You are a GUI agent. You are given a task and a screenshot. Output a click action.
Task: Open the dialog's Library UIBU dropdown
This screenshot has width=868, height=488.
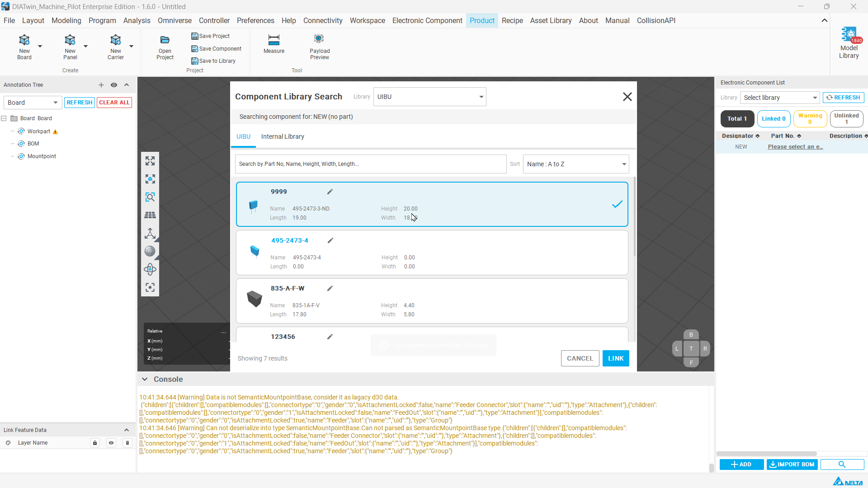pyautogui.click(x=430, y=97)
